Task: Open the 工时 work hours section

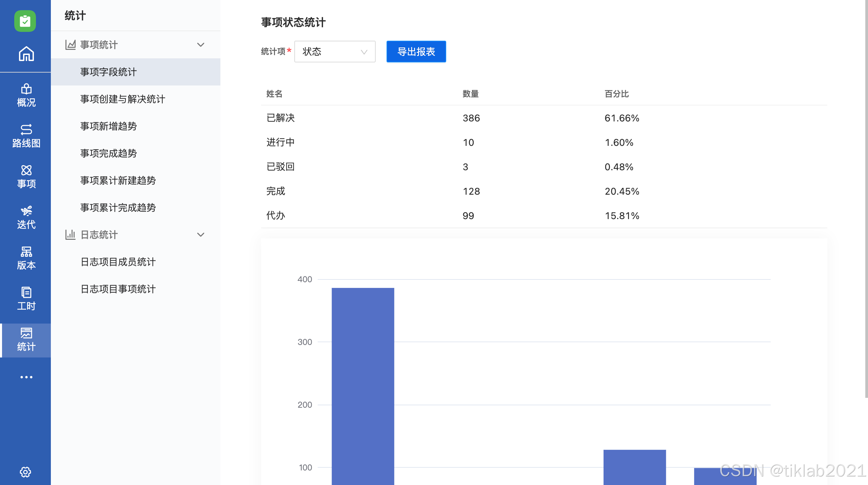Action: (26, 299)
